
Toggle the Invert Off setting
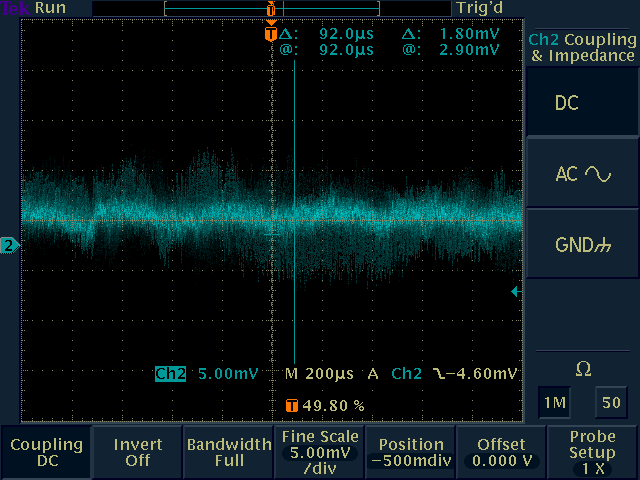click(x=138, y=452)
